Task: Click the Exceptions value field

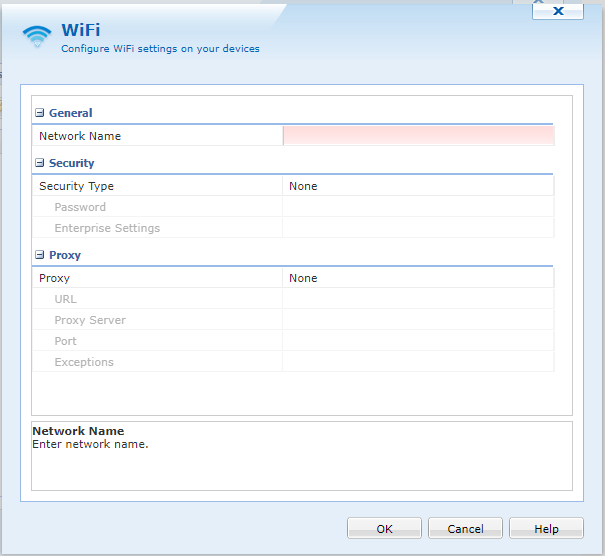Action: pos(418,362)
